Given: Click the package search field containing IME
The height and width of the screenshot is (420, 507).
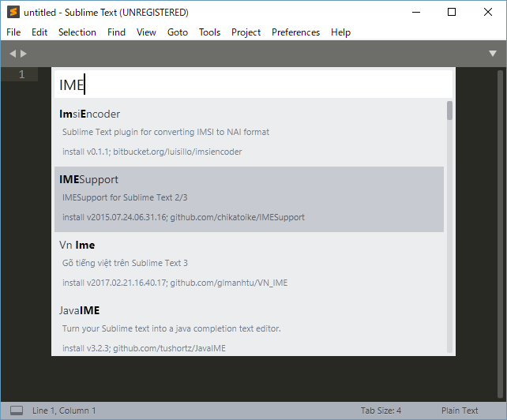Looking at the screenshot, I should point(253,84).
